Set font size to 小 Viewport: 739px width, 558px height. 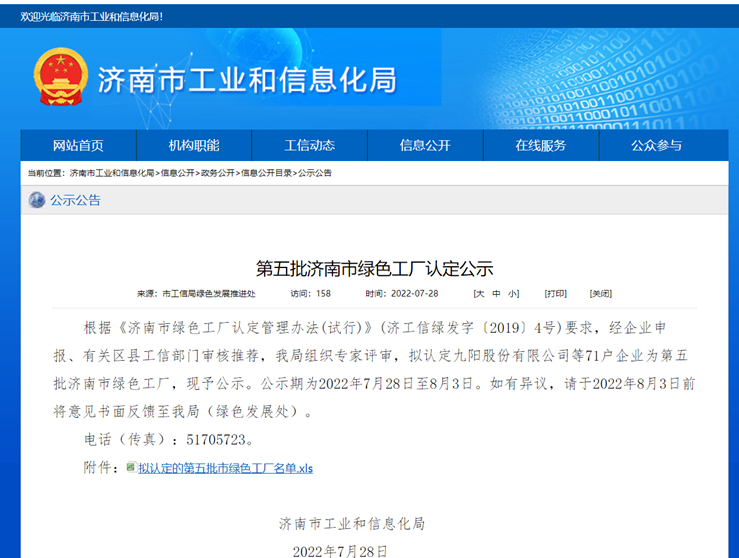pyautogui.click(x=512, y=294)
